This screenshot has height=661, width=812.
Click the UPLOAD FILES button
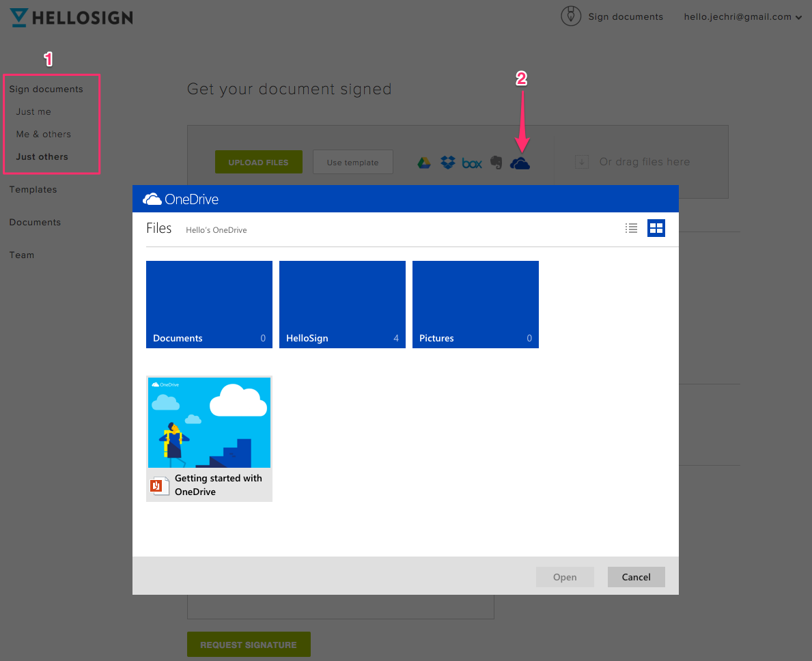tap(258, 162)
